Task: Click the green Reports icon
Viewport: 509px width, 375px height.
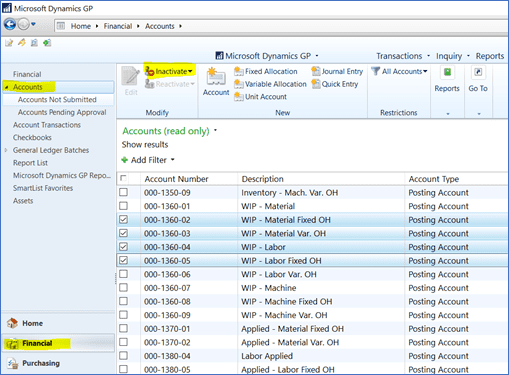Action: (x=447, y=72)
